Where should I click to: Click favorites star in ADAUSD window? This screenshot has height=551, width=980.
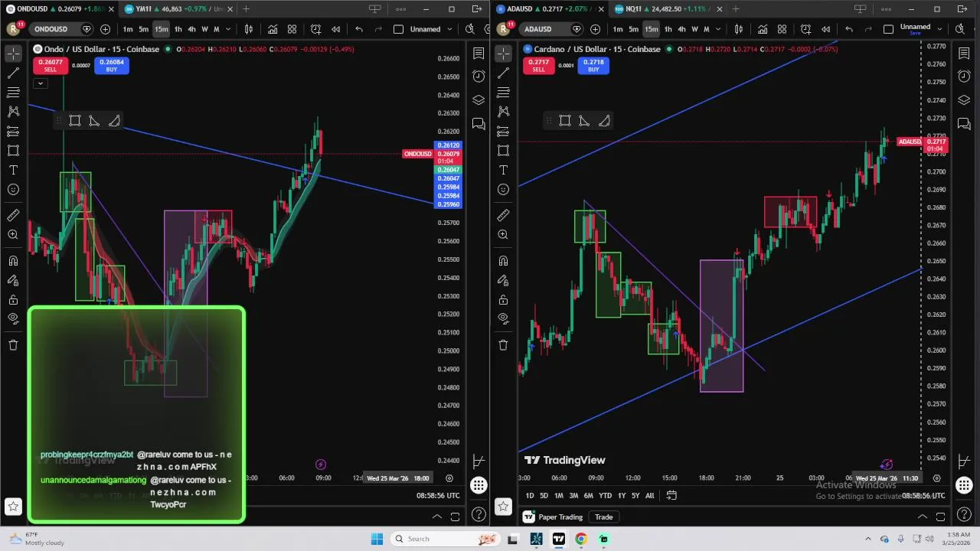503,506
